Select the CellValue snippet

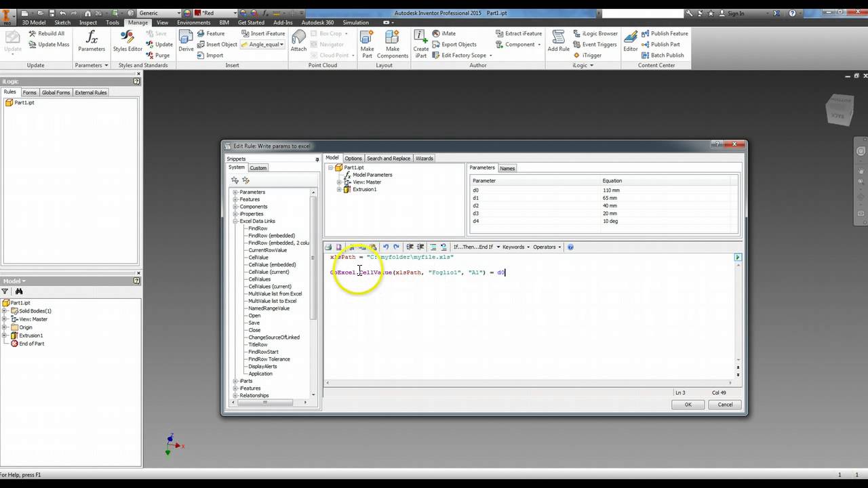coord(258,258)
